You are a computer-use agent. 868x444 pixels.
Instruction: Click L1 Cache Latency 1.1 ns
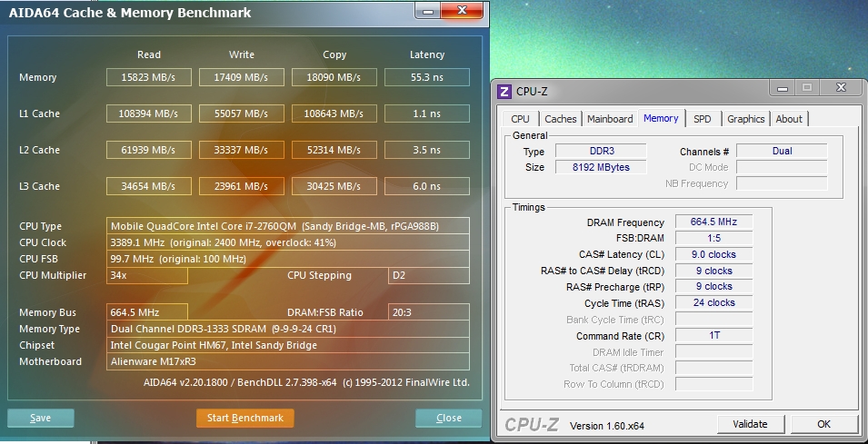(x=427, y=113)
